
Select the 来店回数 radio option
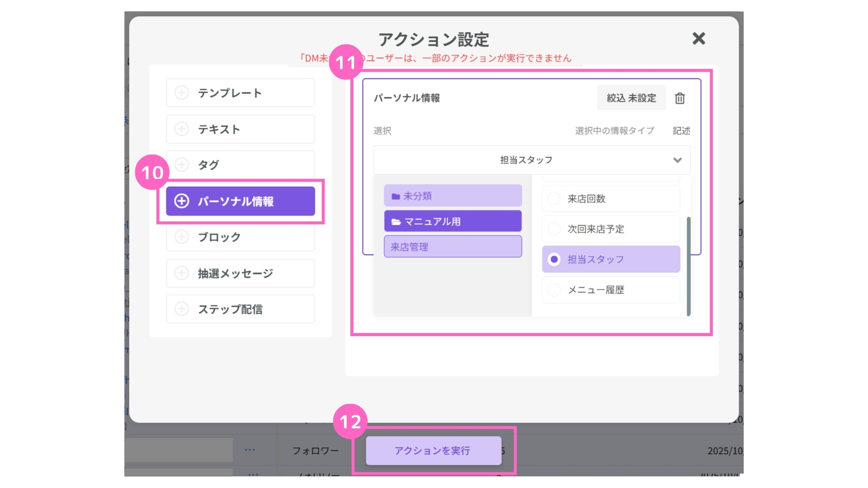(x=554, y=198)
